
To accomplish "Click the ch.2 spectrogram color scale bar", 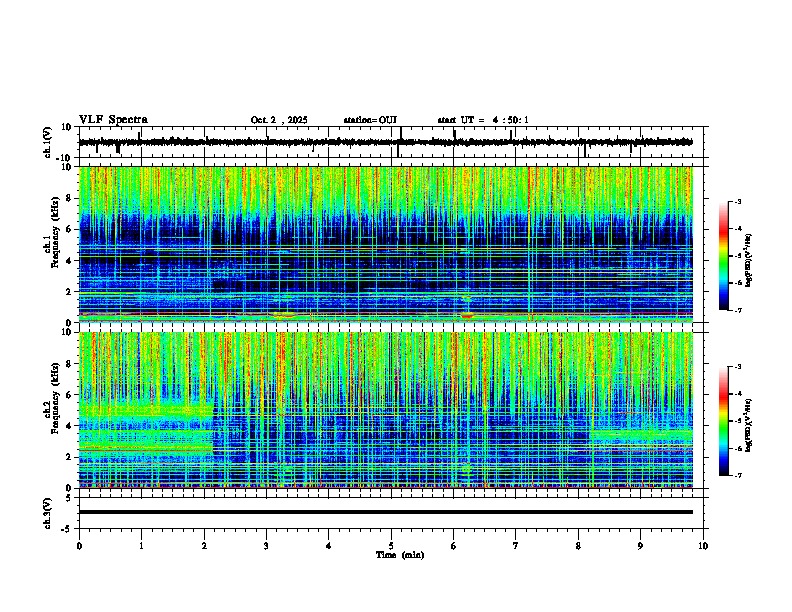I will (x=724, y=421).
